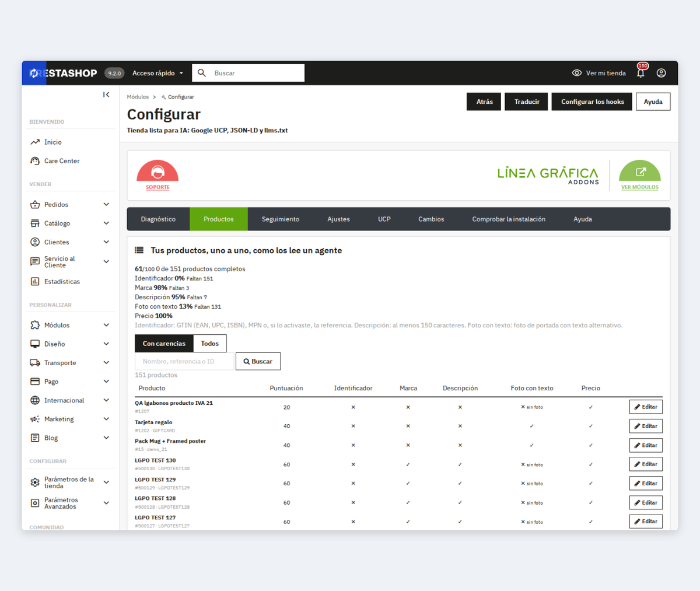Switch to Comprobar la instalación tab
This screenshot has height=591, width=700.
coord(509,219)
